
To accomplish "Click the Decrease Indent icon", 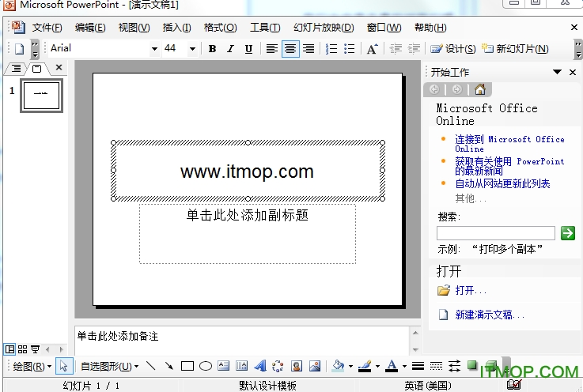I will pos(396,49).
